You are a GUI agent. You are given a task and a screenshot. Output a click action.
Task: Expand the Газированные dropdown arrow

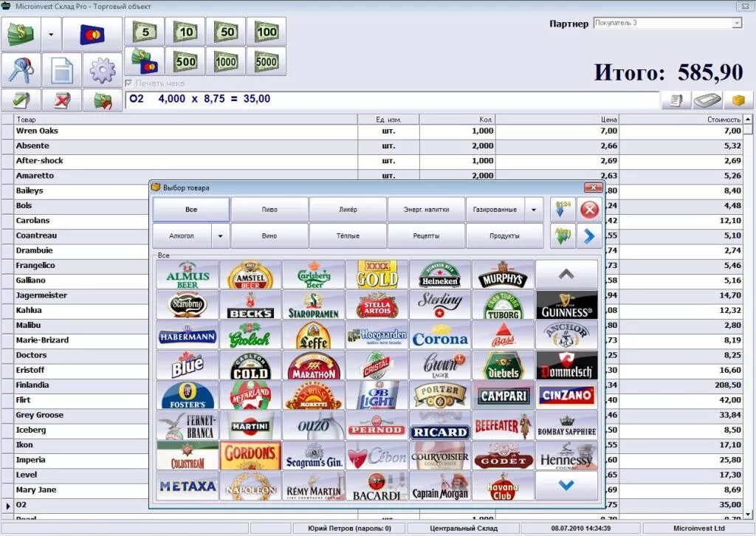tap(534, 210)
